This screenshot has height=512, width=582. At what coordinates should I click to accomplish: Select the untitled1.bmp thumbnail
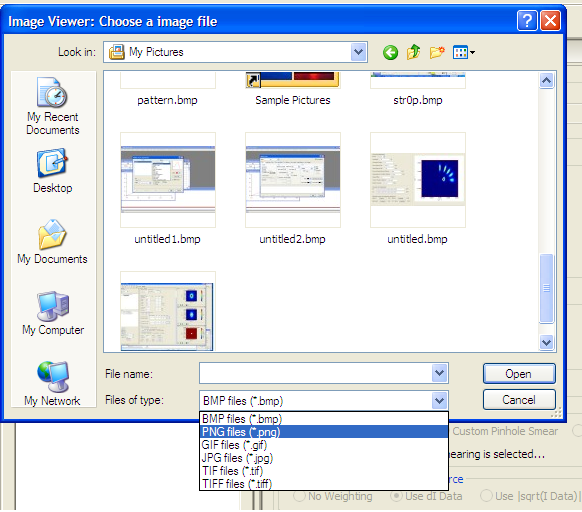168,180
